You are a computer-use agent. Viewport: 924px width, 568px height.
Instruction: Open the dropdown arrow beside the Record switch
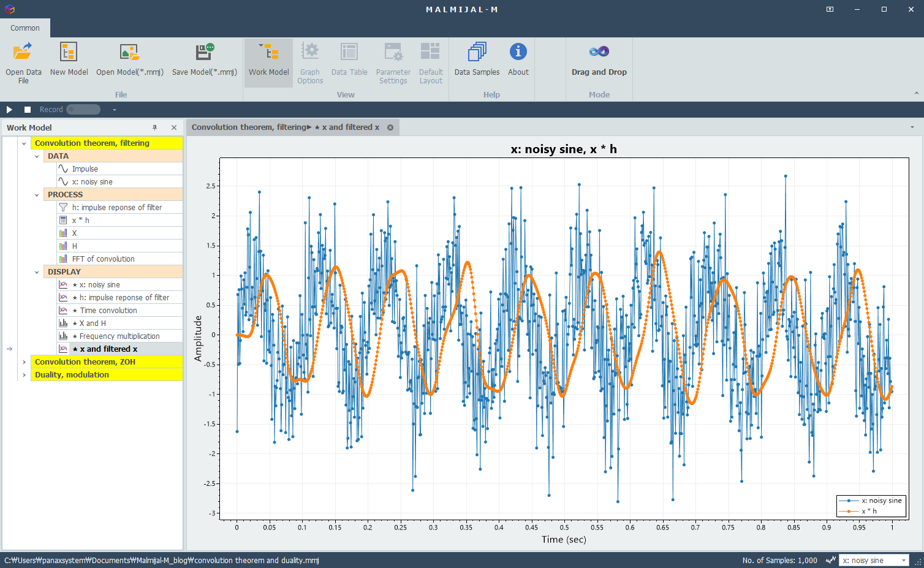click(x=114, y=110)
